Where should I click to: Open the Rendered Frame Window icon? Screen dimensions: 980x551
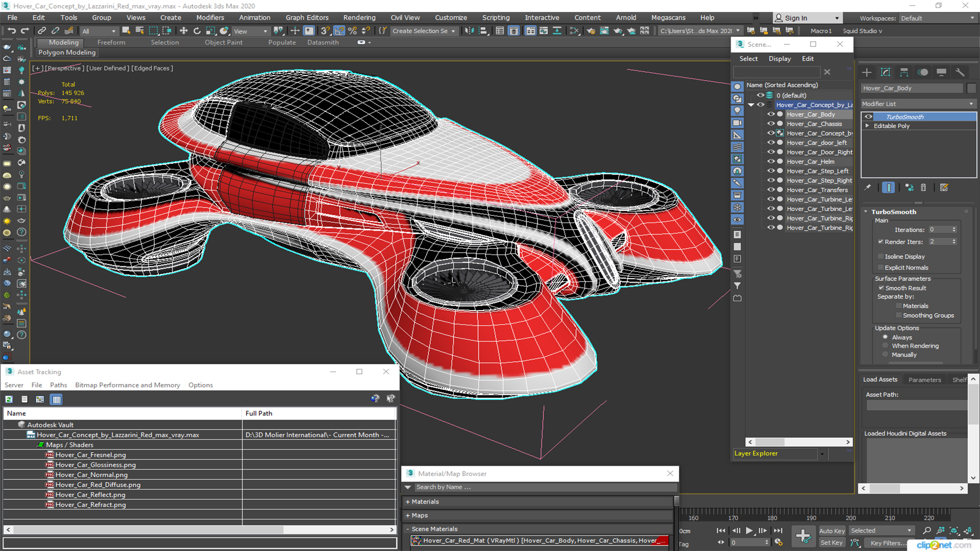pyautogui.click(x=604, y=31)
